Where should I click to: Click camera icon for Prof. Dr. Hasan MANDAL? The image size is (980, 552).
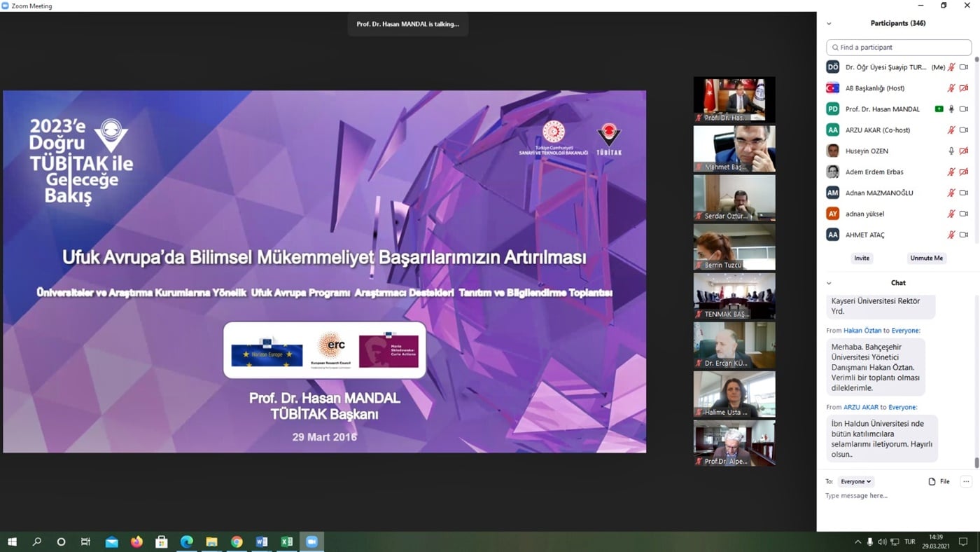(964, 109)
